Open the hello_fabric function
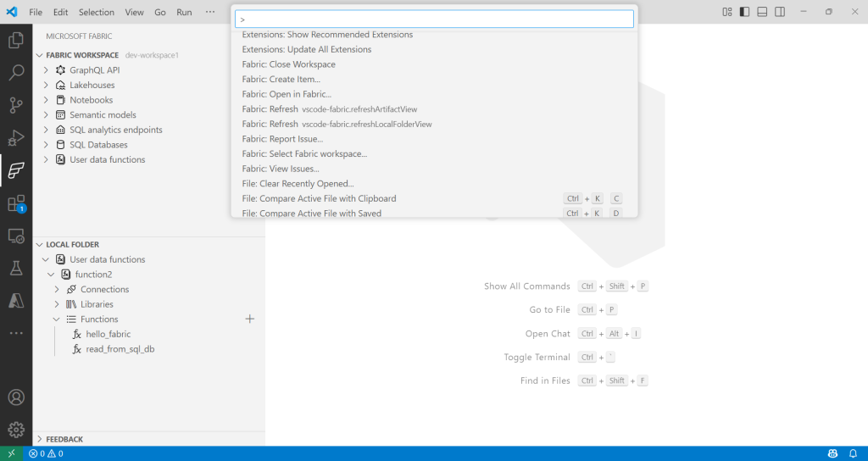The image size is (868, 461). (x=108, y=334)
